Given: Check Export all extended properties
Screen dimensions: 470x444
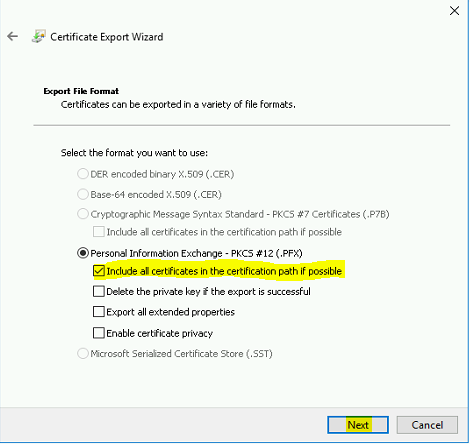Looking at the screenshot, I should 99,312.
